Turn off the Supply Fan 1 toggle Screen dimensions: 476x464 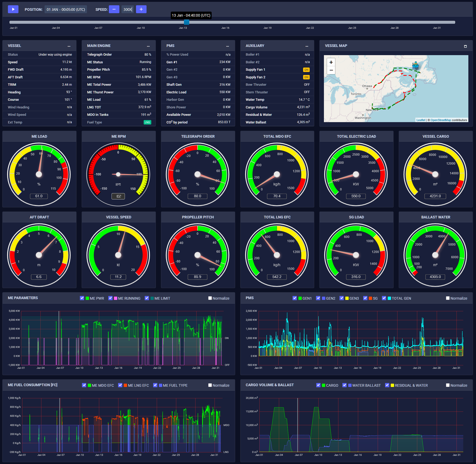pyautogui.click(x=306, y=69)
